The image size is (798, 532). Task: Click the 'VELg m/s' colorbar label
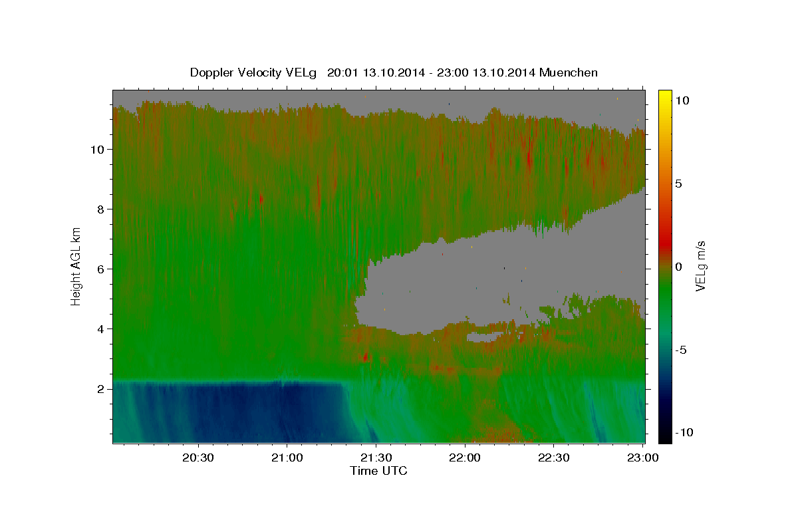click(x=700, y=266)
